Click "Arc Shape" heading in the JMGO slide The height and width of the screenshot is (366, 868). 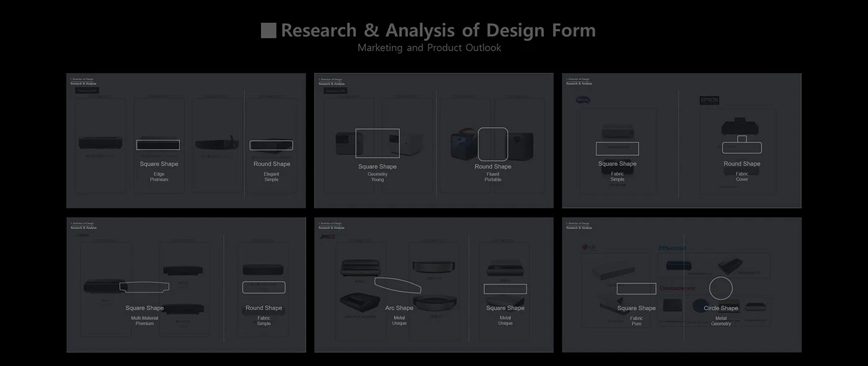[399, 308]
